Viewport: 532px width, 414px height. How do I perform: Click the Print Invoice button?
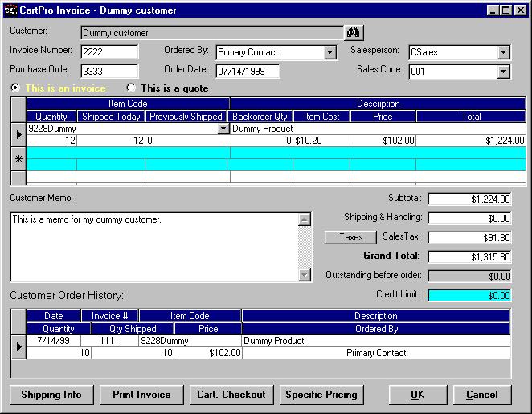pos(141,395)
